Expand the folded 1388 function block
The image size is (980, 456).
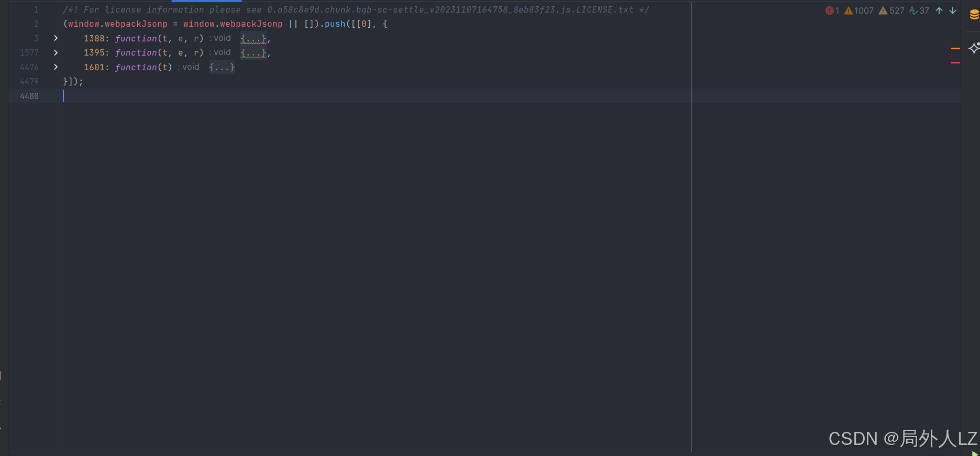[x=56, y=38]
